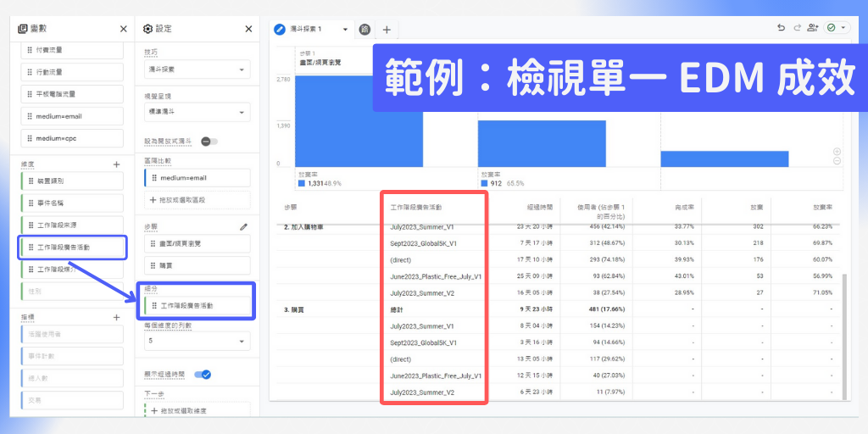Grab the drag handle of 裝置類別 dimension
The height and width of the screenshot is (434, 868).
[x=31, y=181]
